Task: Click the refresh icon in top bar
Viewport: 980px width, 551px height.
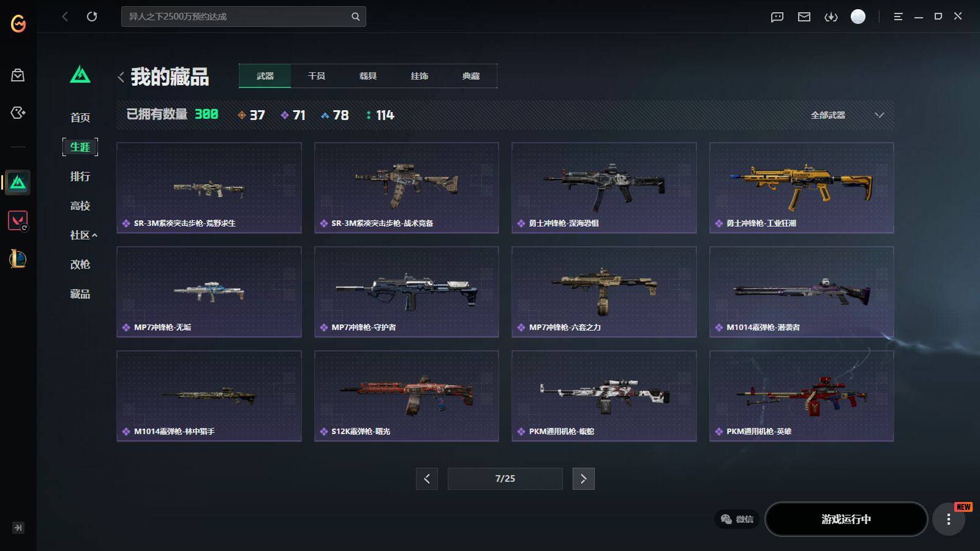Action: (92, 17)
